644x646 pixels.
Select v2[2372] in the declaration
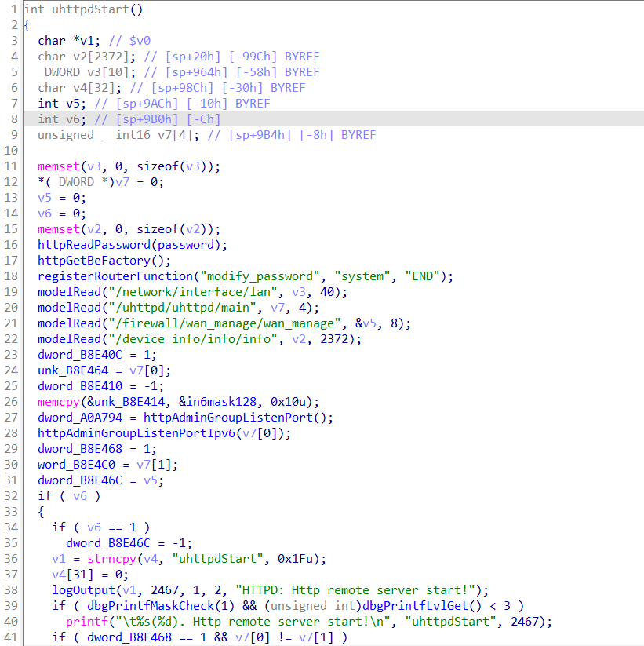click(101, 57)
